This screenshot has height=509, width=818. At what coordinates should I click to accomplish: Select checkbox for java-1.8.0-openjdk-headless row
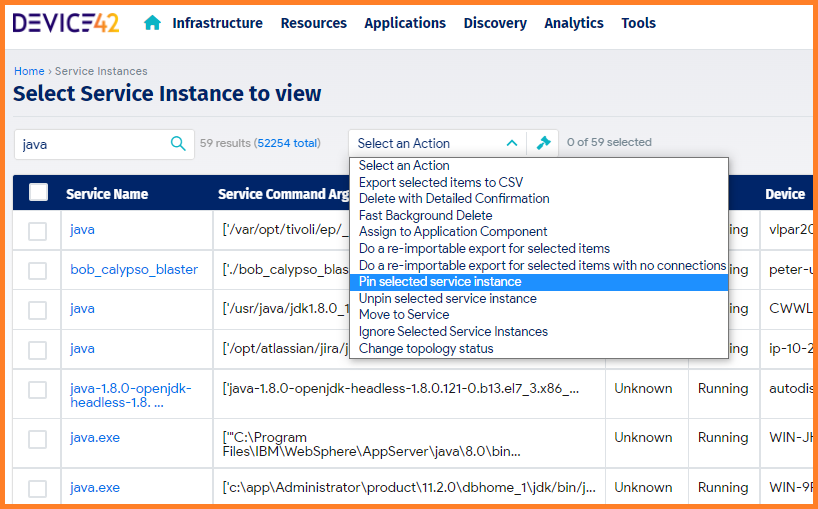click(x=38, y=390)
